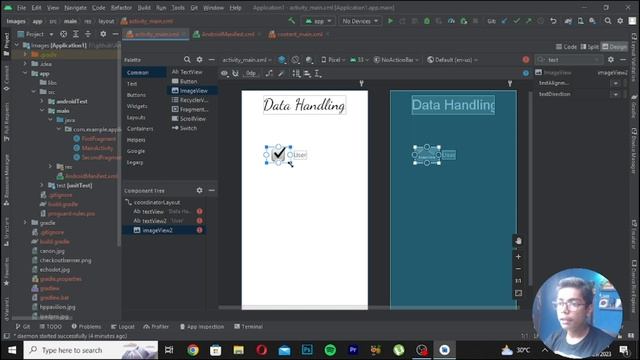Open Palette settings gear

(199, 60)
